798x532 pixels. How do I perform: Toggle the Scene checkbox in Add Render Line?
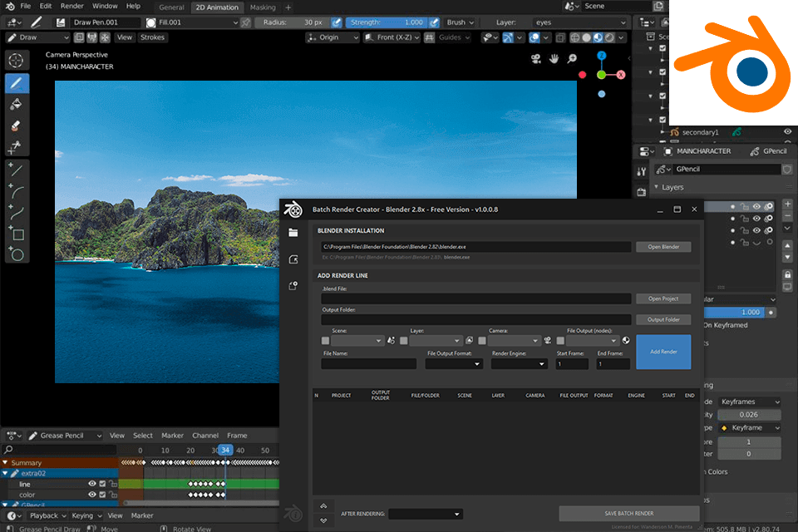pyautogui.click(x=326, y=341)
